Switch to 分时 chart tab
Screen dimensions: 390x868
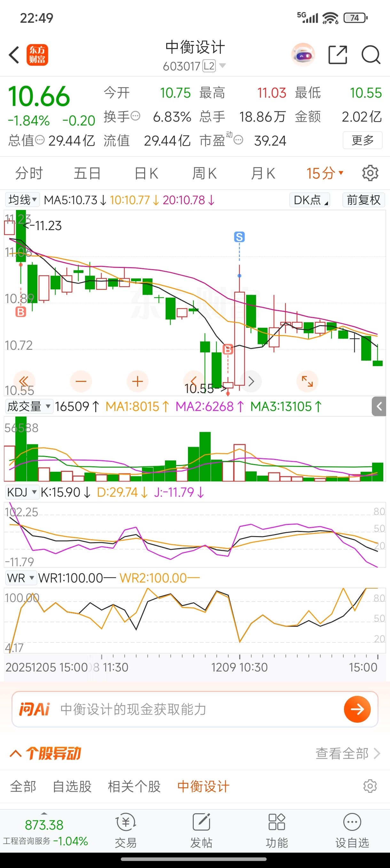(29, 173)
